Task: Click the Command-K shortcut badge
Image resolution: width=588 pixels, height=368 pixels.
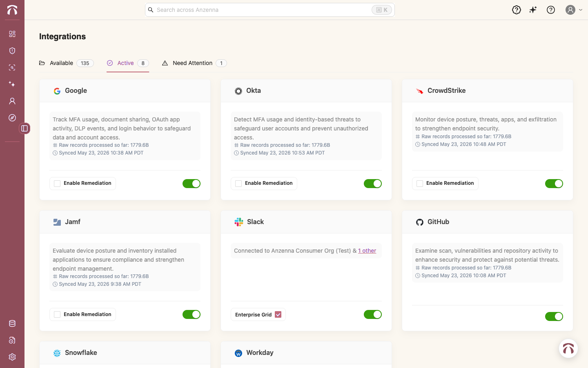Action: [x=382, y=10]
